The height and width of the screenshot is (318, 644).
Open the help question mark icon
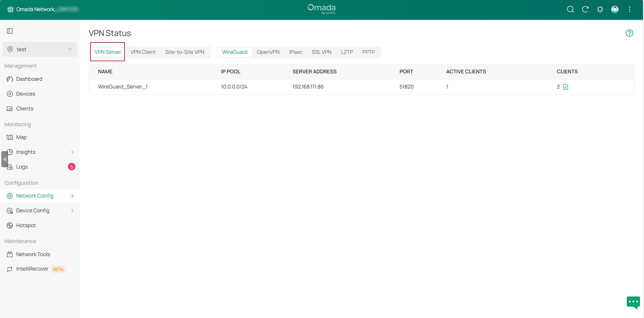630,33
